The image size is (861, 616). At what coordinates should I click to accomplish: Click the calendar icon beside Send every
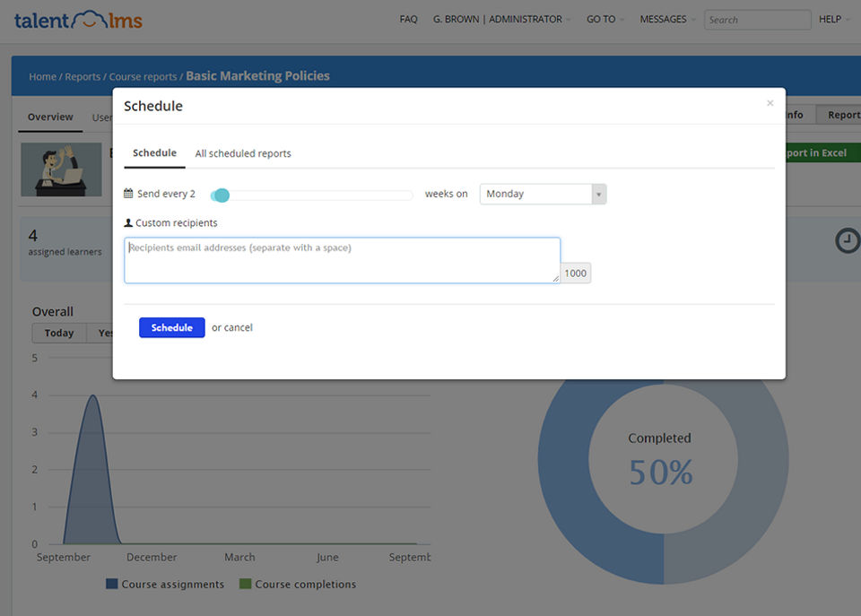128,194
